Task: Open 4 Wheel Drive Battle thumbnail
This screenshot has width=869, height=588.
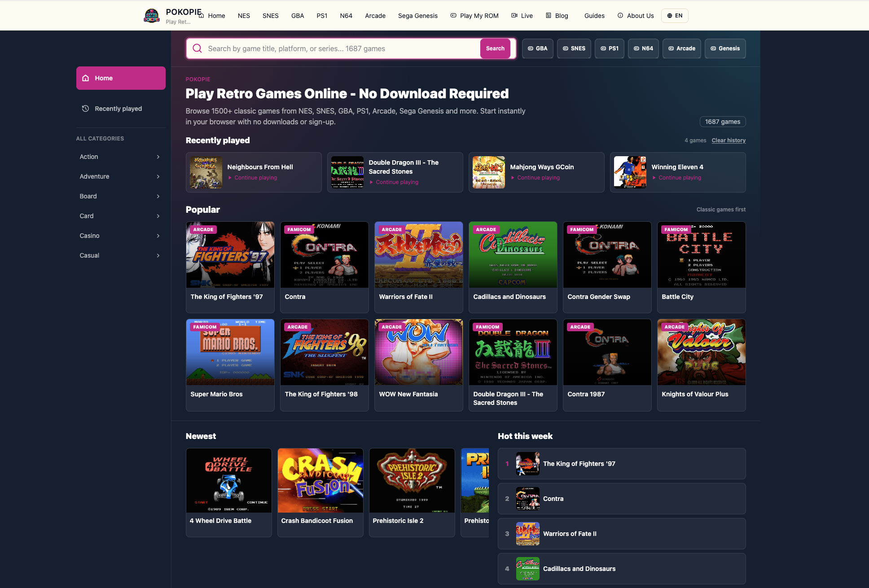Action: click(228, 480)
